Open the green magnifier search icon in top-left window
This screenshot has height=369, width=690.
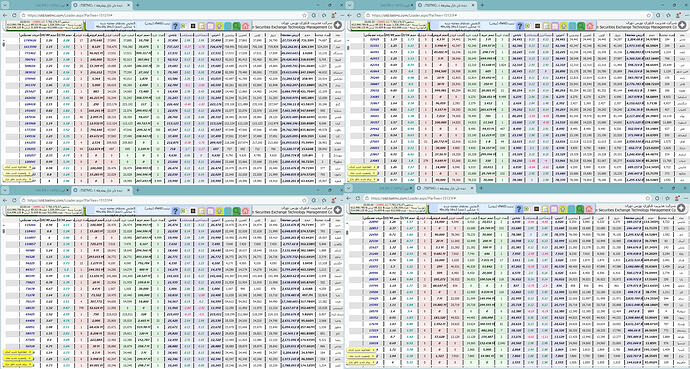[x=237, y=26]
